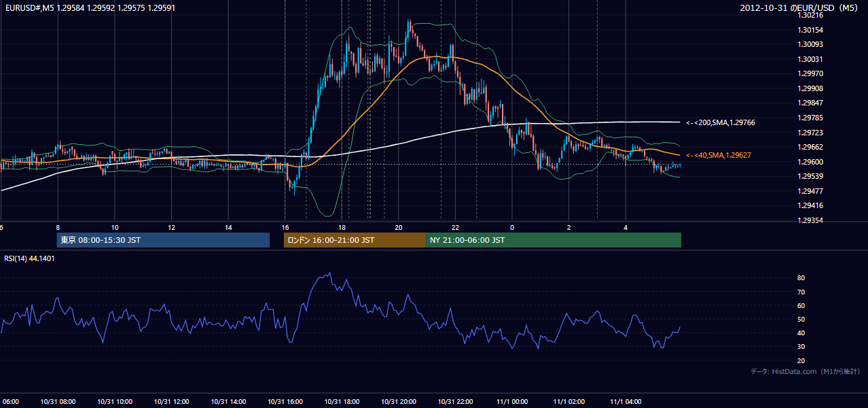Click hour tick 22 under price chart
Screen dimensions: 868x408
456,227
